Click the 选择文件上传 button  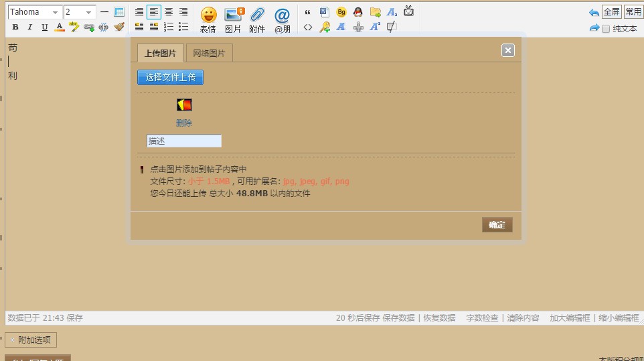pyautogui.click(x=170, y=78)
